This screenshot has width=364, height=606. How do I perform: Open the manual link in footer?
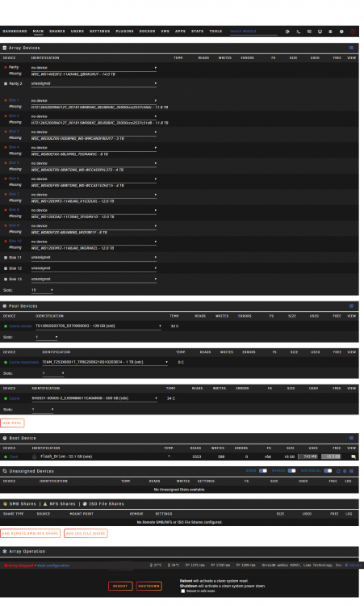click(x=354, y=565)
